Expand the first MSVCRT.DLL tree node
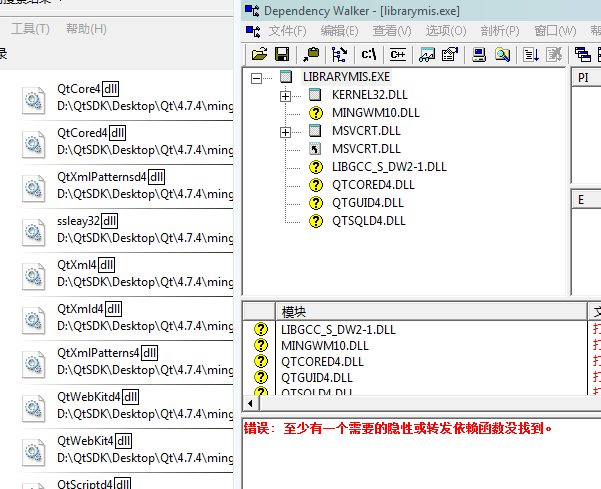Viewport: 601px width, 489px height. click(x=285, y=132)
